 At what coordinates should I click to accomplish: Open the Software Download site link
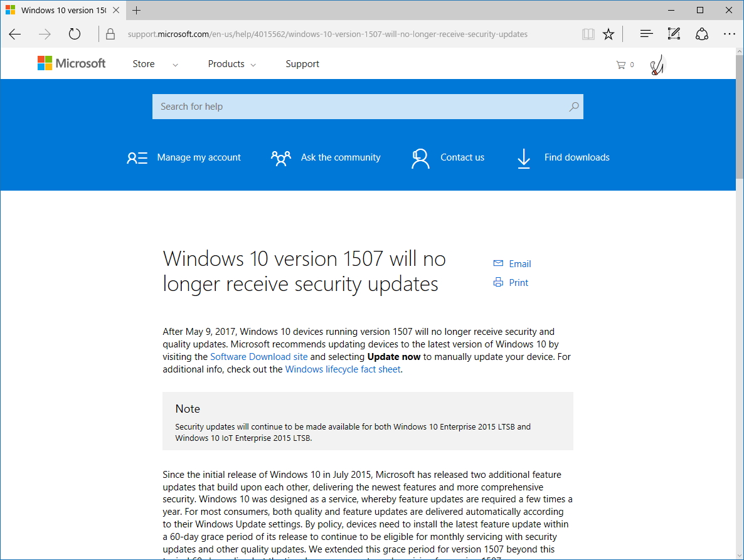(x=259, y=356)
